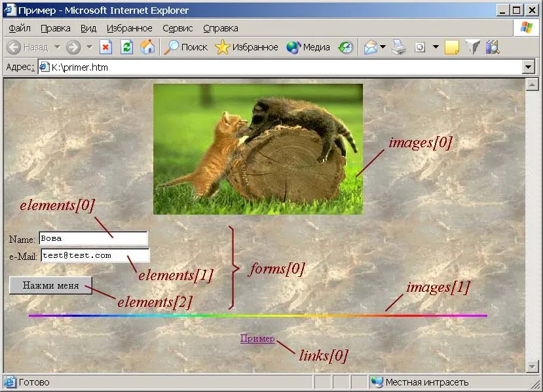Maximize the Internet Explorer window
Screen dimensions: 543x392
516,10
